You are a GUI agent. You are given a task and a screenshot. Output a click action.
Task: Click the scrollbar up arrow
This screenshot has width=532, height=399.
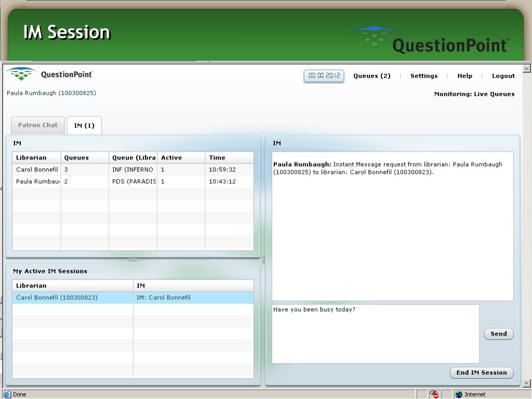tap(527, 68)
